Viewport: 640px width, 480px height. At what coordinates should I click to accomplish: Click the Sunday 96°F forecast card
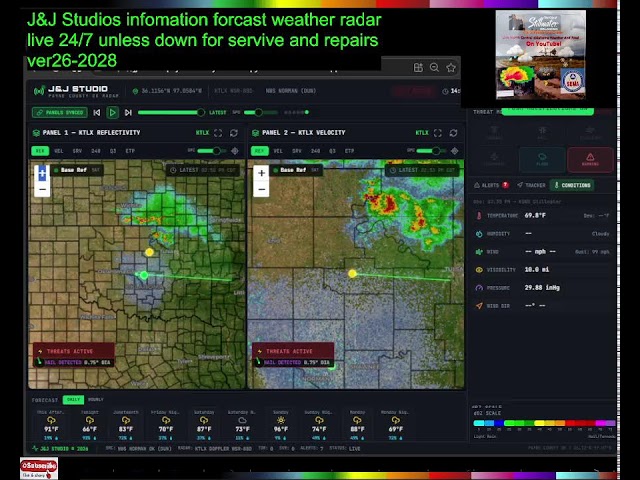click(x=280, y=425)
